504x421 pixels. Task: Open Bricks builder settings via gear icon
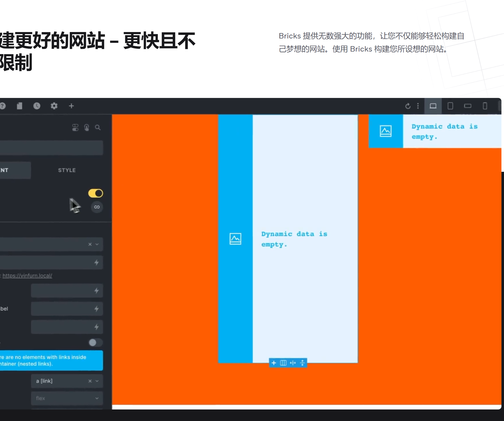tap(54, 106)
